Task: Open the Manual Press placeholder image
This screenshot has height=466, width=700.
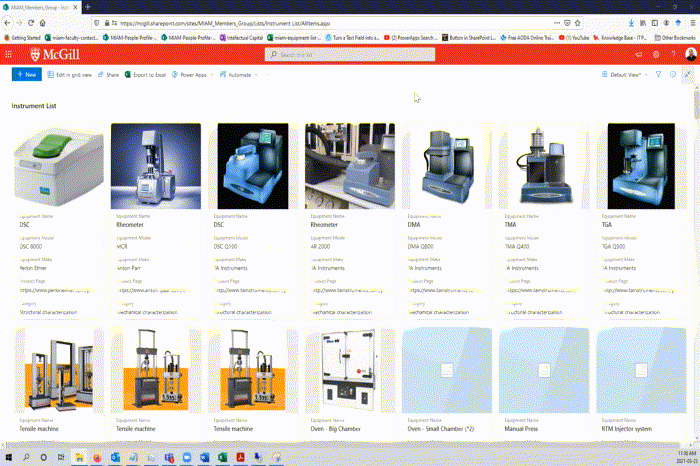Action: click(x=544, y=370)
